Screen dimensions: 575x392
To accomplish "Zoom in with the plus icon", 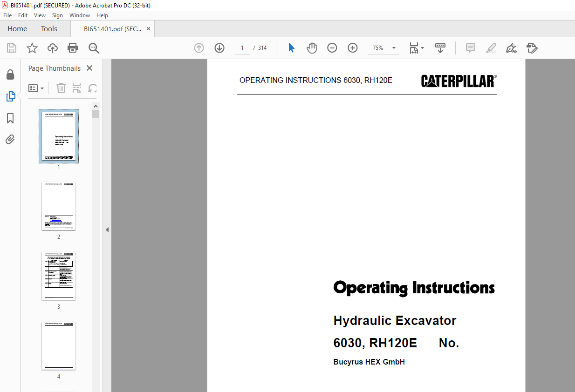I will 353,48.
